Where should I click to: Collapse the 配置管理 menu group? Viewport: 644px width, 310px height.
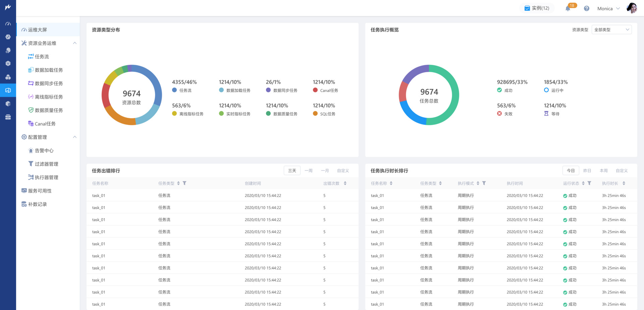pyautogui.click(x=75, y=137)
